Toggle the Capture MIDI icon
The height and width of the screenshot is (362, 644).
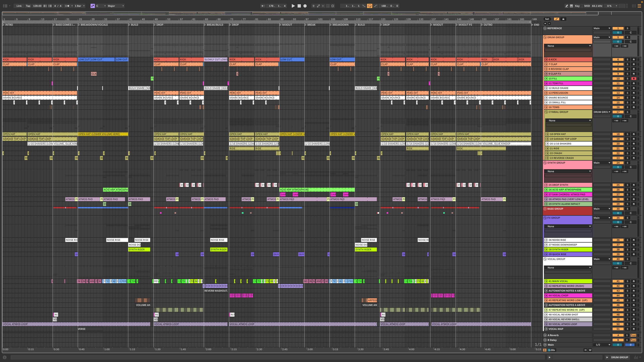(x=328, y=6)
